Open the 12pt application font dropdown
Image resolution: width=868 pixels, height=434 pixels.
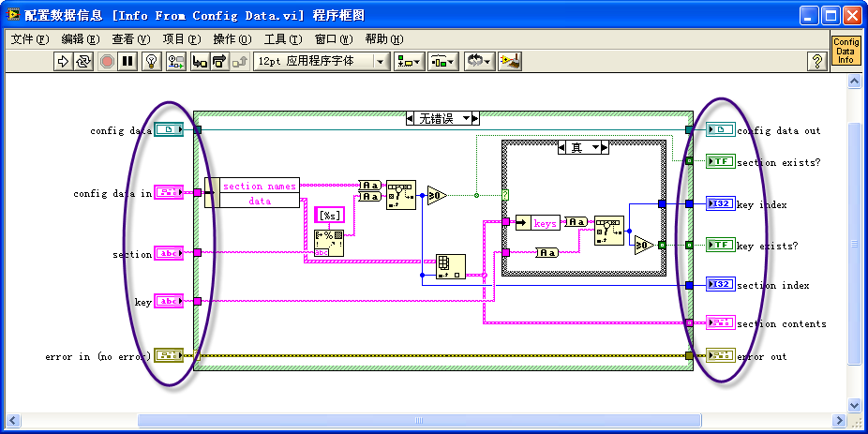coord(322,61)
